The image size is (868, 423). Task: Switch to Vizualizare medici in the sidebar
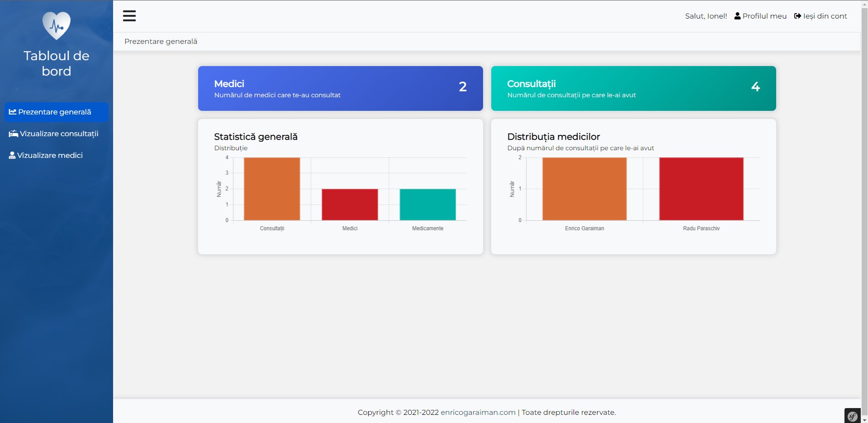[x=50, y=155]
